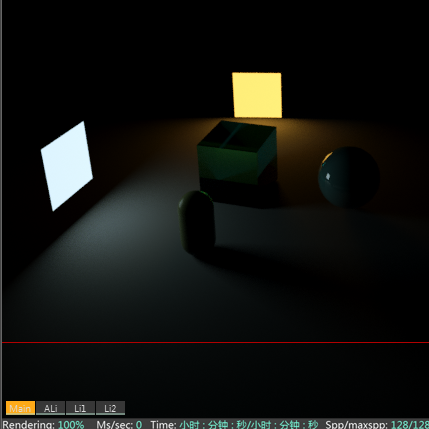Screen dimensions: 429x429
Task: Select the Li2 light pass tab
Action: point(110,408)
